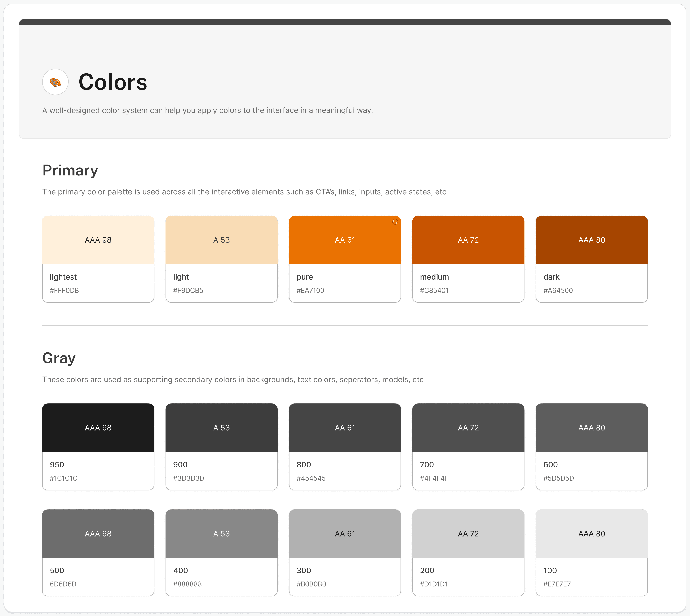This screenshot has height=616, width=690.
Task: Click the hex code #E7E7E7
Action: pyautogui.click(x=557, y=584)
